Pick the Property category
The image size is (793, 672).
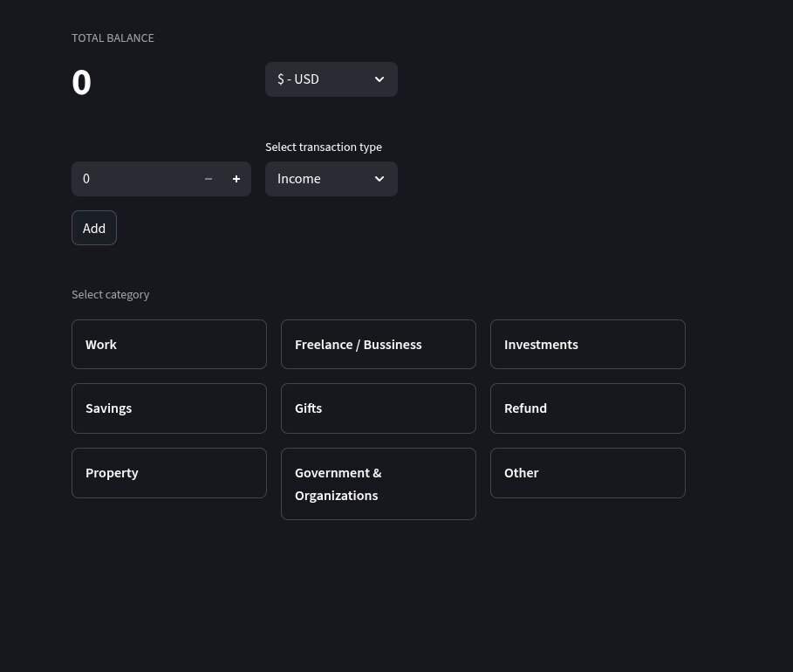tap(169, 473)
